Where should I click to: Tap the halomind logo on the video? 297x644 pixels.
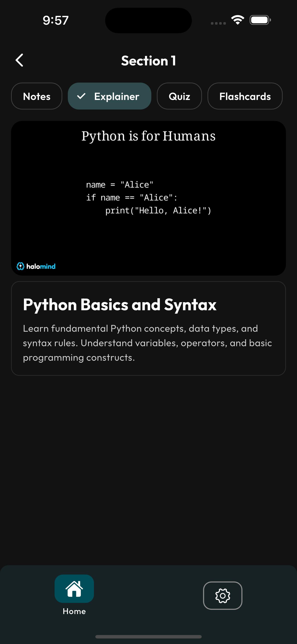[x=36, y=266]
